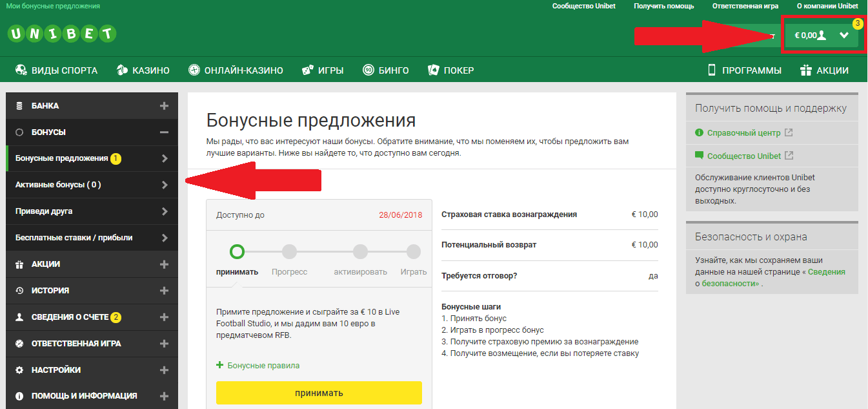Viewport: 868px width, 409px height.
Task: Click the text 1. Принять бонус
Action: coord(474,319)
